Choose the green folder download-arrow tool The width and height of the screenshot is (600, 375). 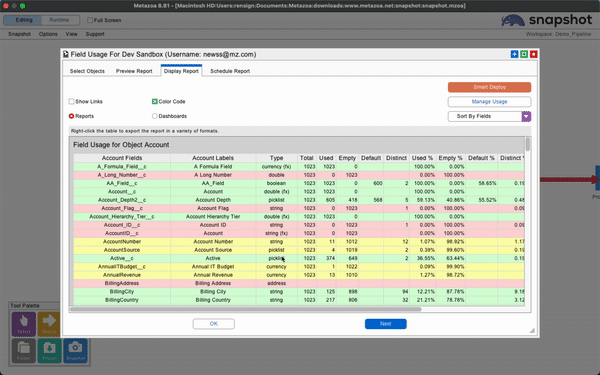tap(49, 351)
